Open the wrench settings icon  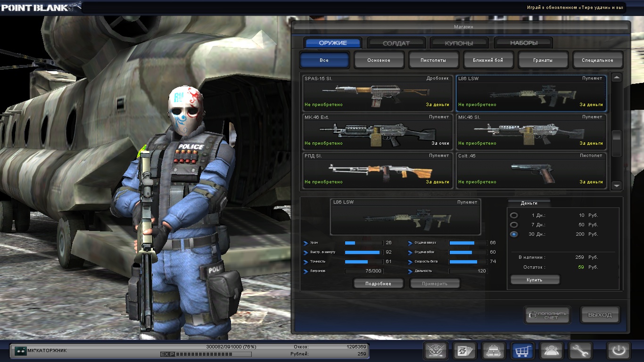point(580,351)
